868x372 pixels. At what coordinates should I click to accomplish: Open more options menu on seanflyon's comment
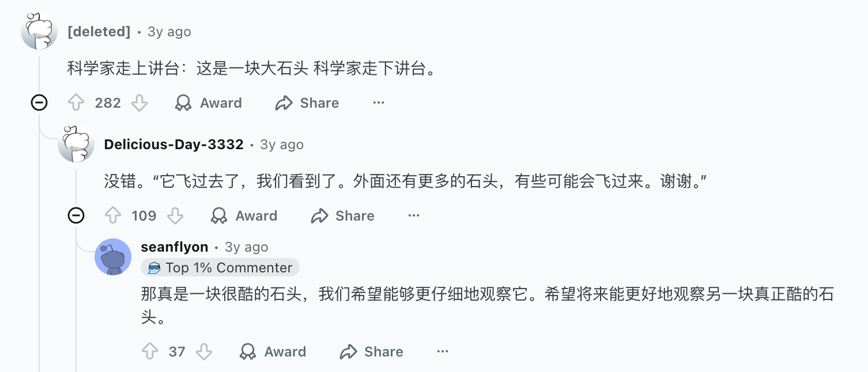(x=443, y=352)
